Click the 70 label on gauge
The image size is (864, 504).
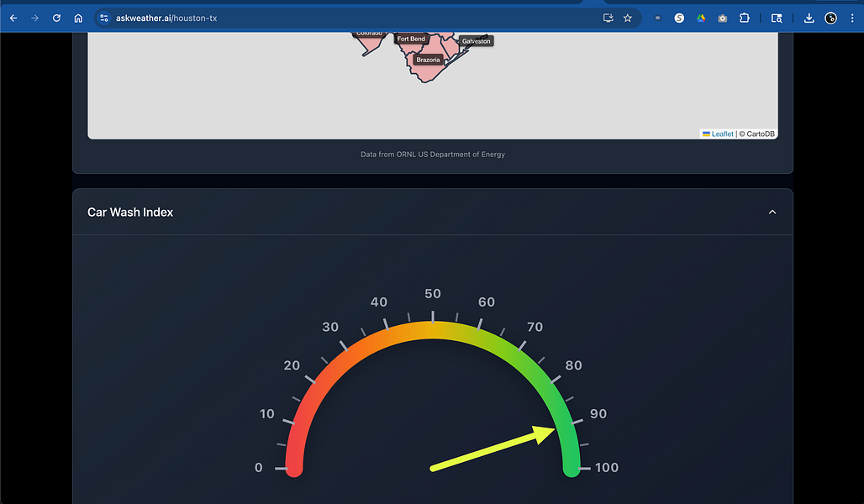pyautogui.click(x=535, y=327)
